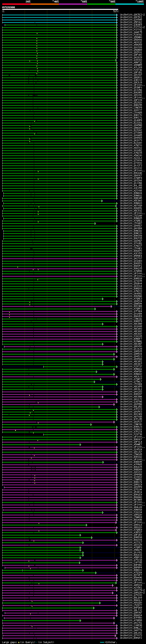Click label UniRef100_Q9FSY8
This screenshot has width=146, height=644.
pos(131,100)
